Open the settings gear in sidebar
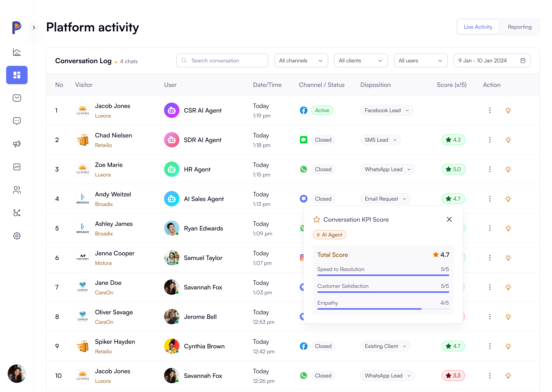This screenshot has height=392, width=552. click(x=17, y=236)
